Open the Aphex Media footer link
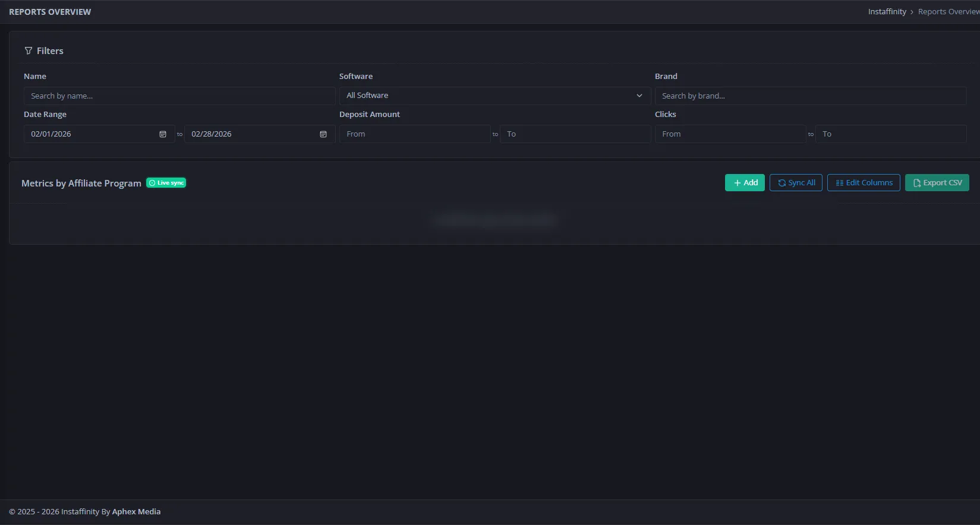This screenshot has width=980, height=525. coord(136,512)
